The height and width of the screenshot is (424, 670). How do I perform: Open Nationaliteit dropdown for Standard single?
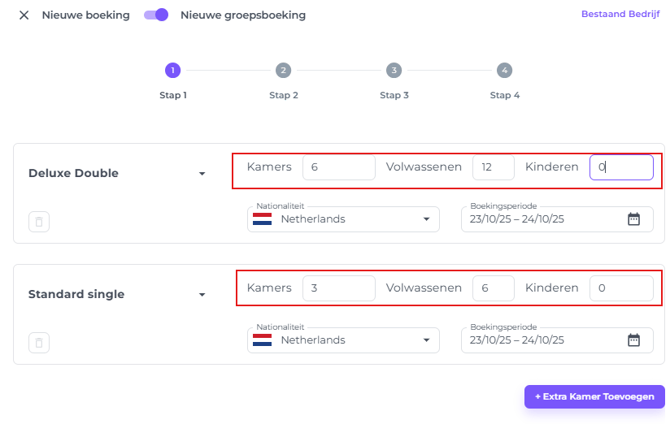426,340
